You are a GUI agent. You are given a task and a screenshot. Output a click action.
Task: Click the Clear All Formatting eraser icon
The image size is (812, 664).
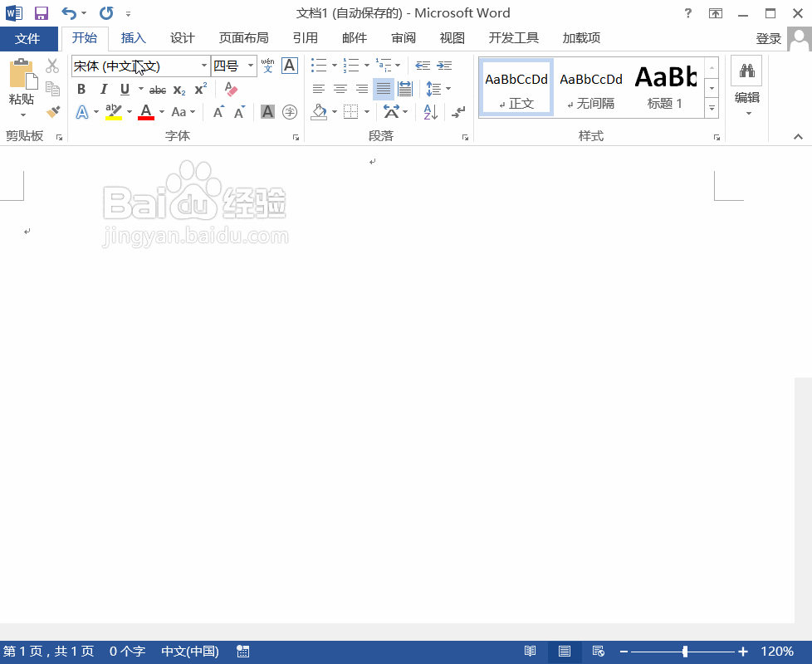click(x=230, y=89)
